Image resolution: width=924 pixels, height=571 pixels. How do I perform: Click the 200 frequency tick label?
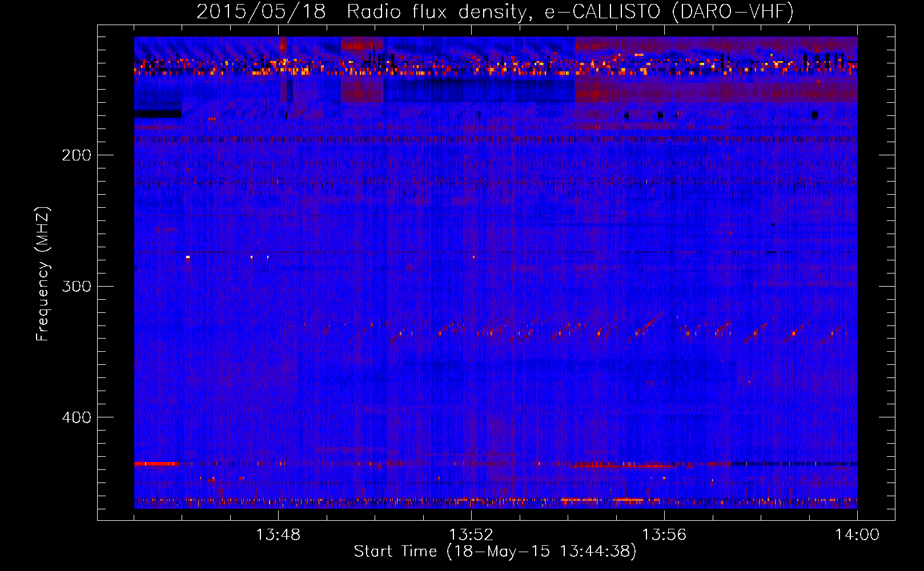(x=77, y=155)
